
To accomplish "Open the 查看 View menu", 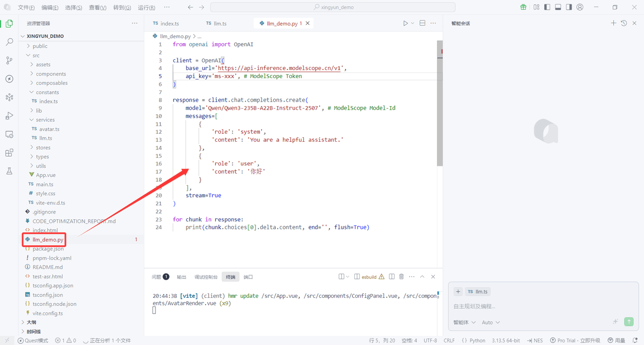I will (98, 8).
